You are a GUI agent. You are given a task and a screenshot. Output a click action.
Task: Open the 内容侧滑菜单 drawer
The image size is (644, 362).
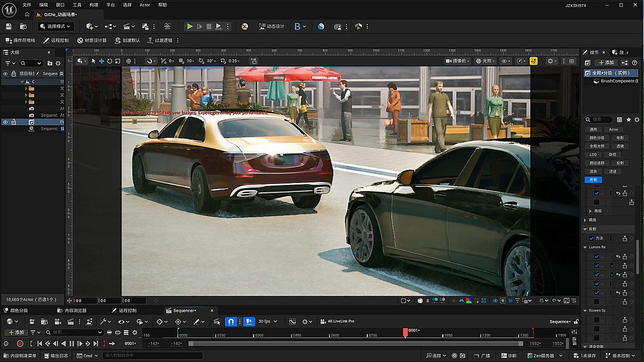click(x=20, y=355)
